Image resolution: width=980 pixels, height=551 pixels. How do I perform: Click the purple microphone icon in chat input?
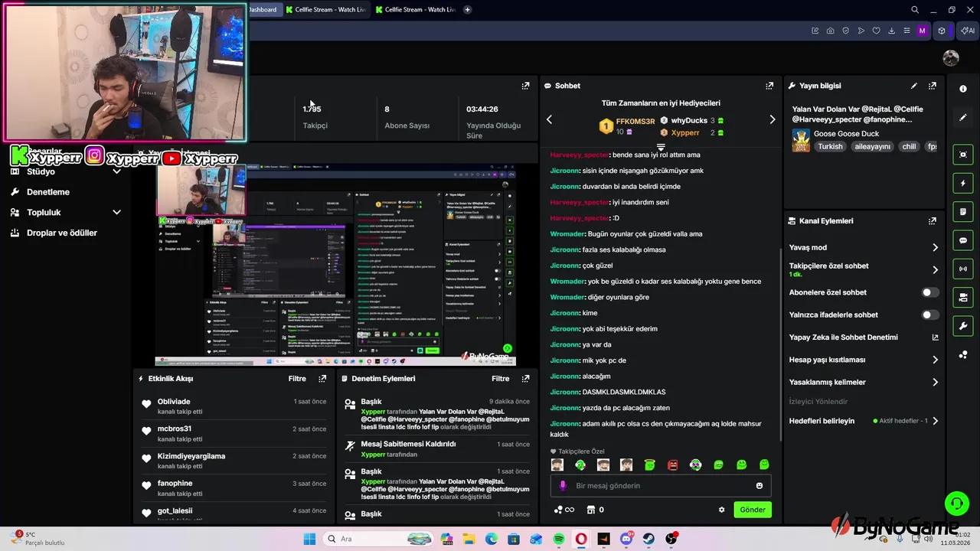coord(563,486)
